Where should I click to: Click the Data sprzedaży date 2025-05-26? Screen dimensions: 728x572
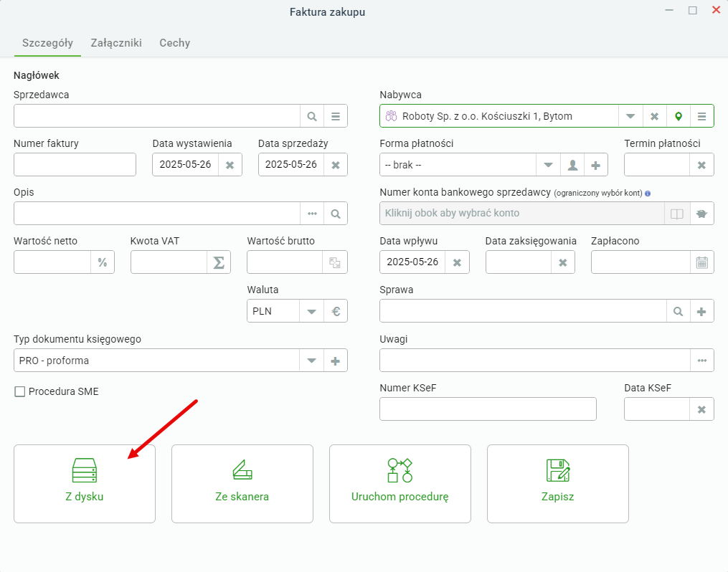291,165
